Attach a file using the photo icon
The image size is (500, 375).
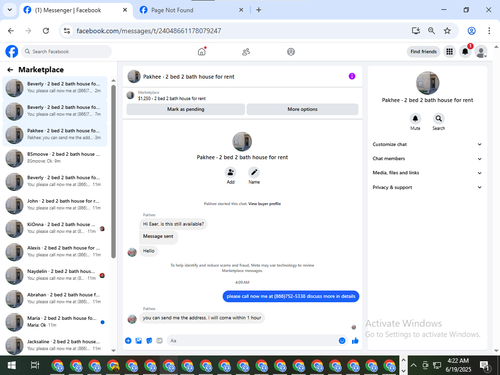(139, 341)
